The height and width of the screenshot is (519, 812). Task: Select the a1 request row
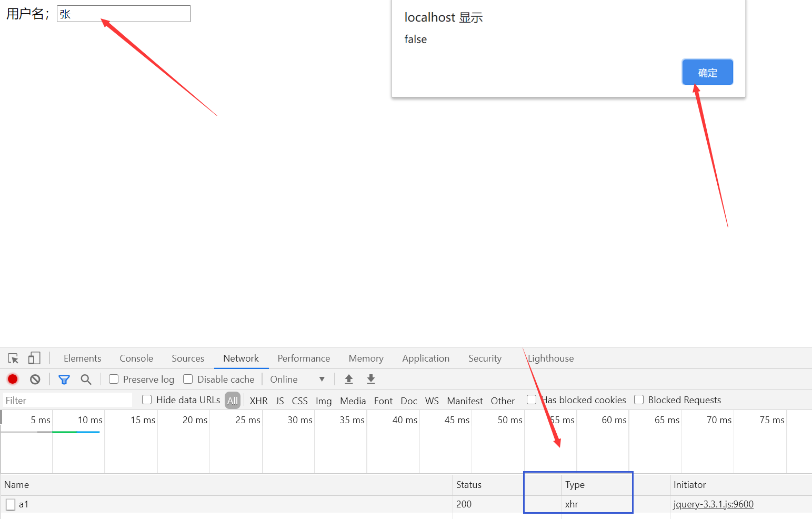click(x=406, y=504)
